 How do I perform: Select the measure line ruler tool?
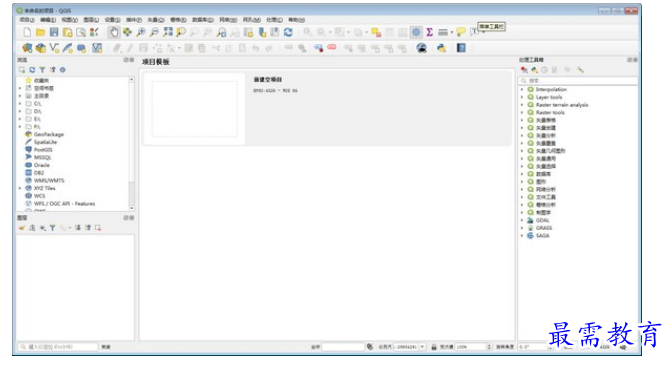pos(443,32)
